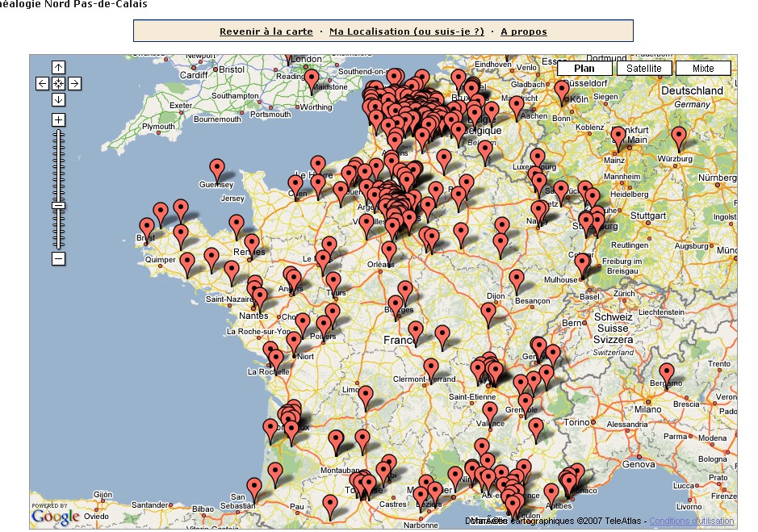Pan the map right with arrow button

pyautogui.click(x=73, y=83)
